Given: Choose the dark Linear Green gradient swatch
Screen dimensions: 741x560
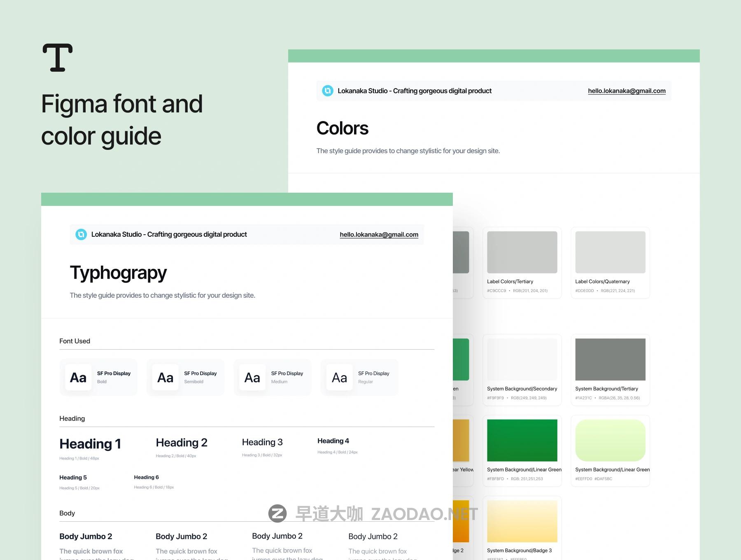Looking at the screenshot, I should tap(522, 440).
